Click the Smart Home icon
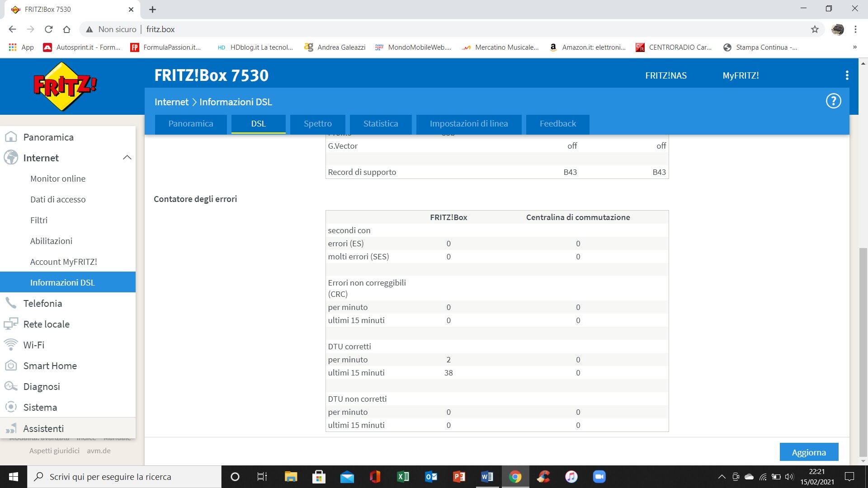The image size is (868, 488). (11, 366)
